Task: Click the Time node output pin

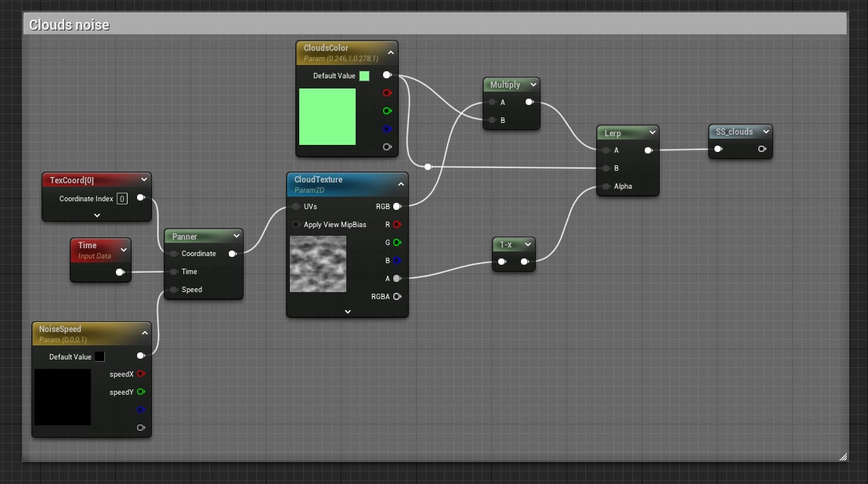Action: click(x=120, y=273)
